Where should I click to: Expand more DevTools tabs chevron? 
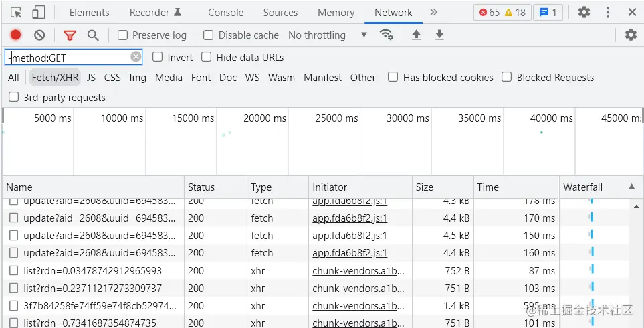(433, 12)
